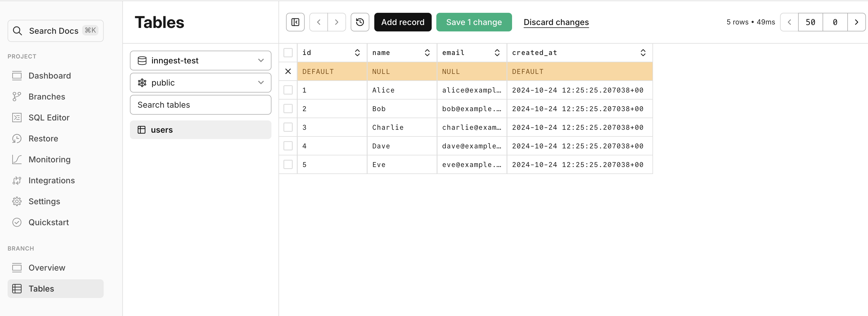Open the public schema dropdown

(x=200, y=82)
